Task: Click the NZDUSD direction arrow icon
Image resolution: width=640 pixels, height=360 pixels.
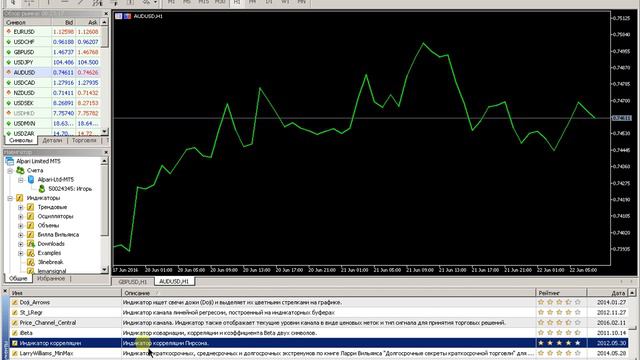Action: coord(9,93)
